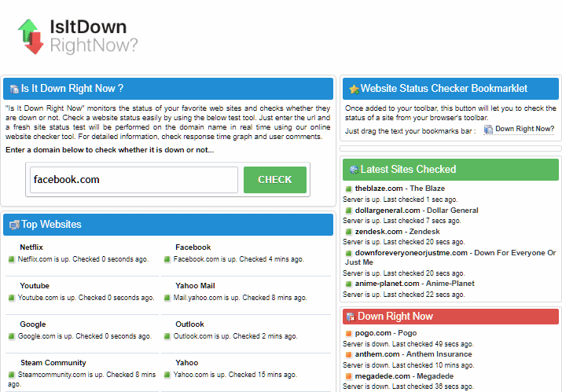Click the star icon in Website Status Checker Bookmarklet header
The height and width of the screenshot is (392, 562).
tap(354, 89)
